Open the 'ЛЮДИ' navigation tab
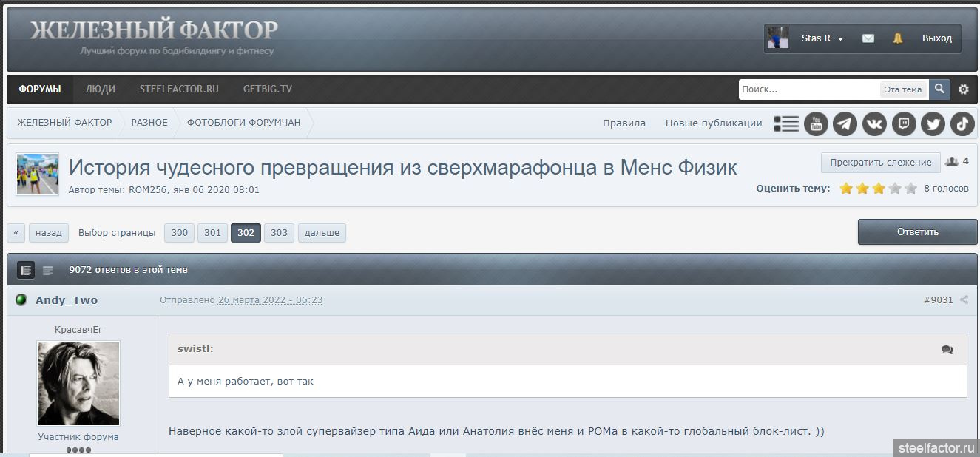 (100, 89)
